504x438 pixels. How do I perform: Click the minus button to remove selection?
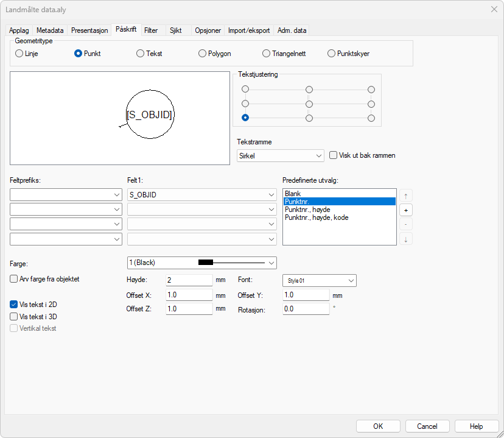[x=405, y=224]
